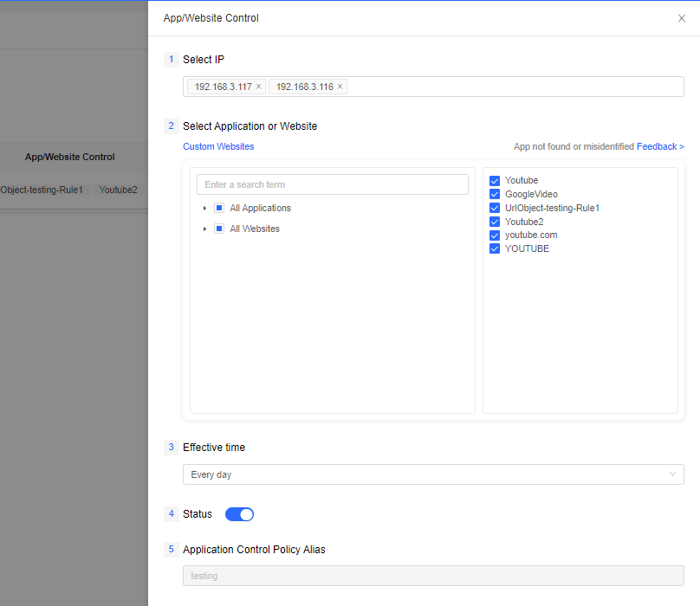Click inside the Select IP field
This screenshot has height=606, width=700.
433,87
